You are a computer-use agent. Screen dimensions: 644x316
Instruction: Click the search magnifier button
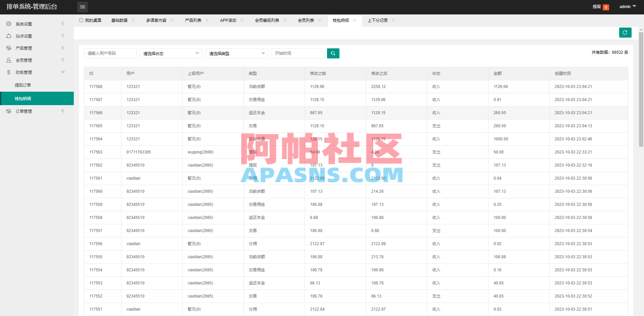333,53
